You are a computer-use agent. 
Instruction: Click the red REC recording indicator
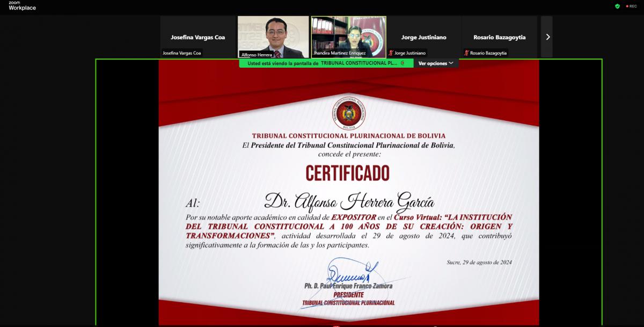(x=631, y=6)
